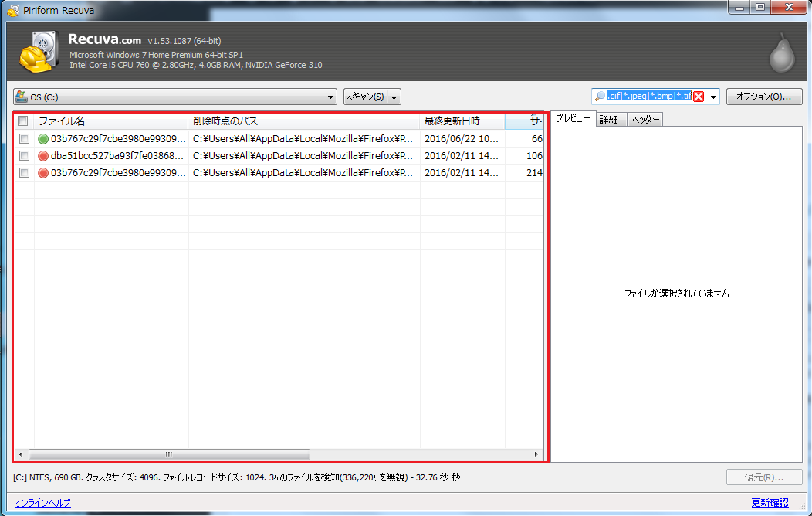Sort by the 削除時点のパス column header

[304, 121]
